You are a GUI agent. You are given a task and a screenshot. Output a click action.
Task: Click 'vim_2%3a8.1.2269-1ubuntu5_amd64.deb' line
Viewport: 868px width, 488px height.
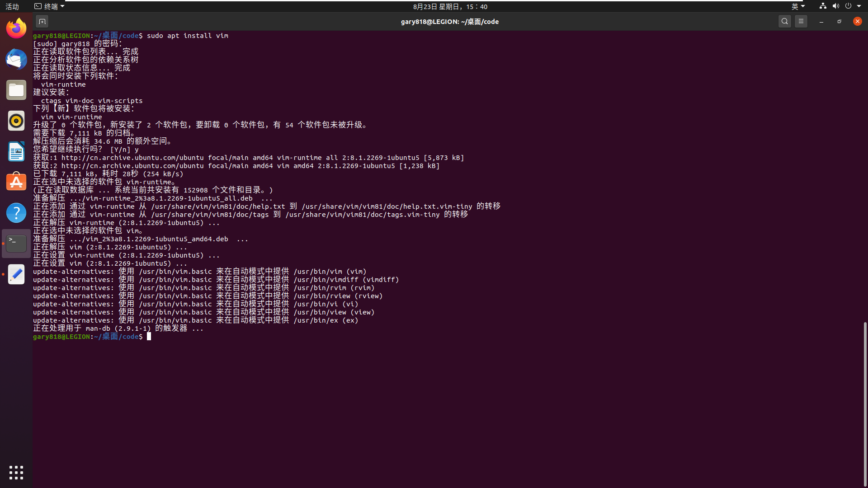click(x=141, y=239)
